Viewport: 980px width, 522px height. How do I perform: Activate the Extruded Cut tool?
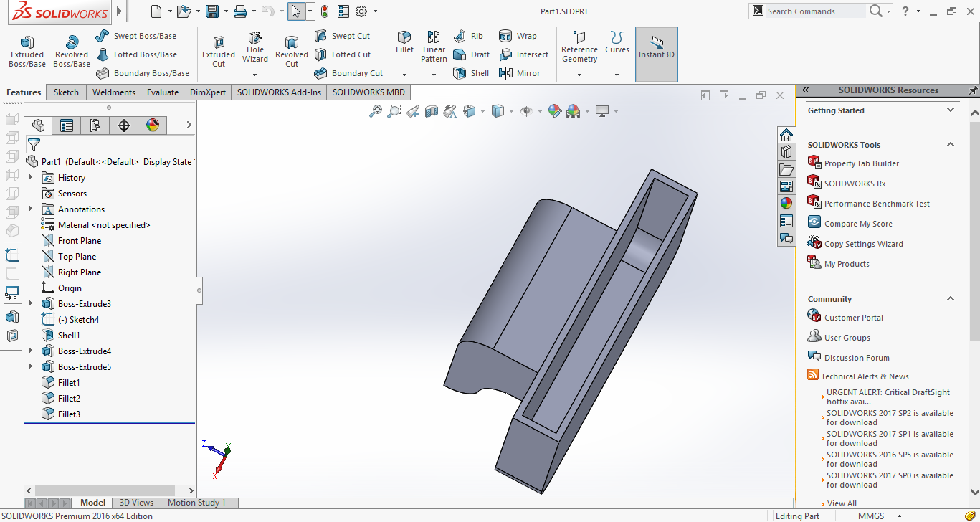pos(219,52)
